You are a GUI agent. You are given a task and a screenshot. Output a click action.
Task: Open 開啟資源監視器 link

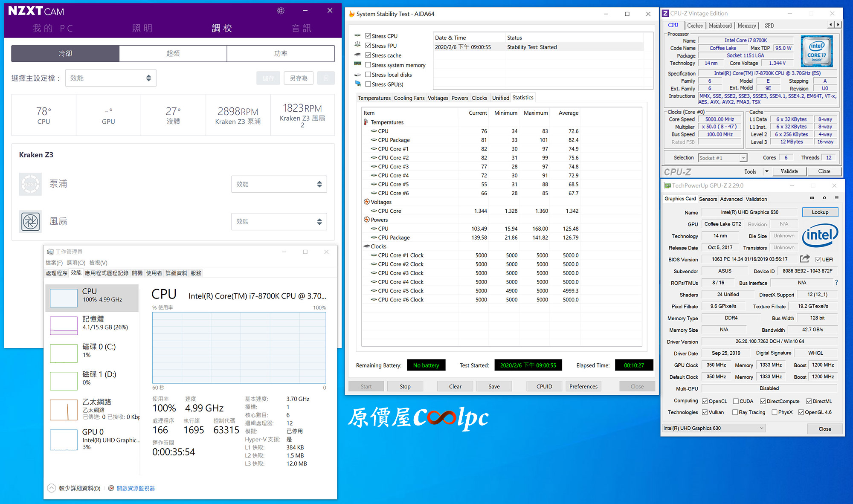[x=136, y=488]
